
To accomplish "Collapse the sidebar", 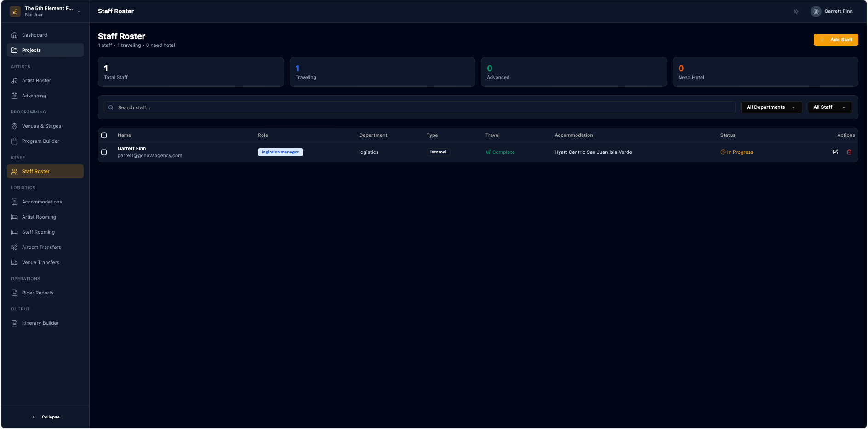I will [x=46, y=417].
